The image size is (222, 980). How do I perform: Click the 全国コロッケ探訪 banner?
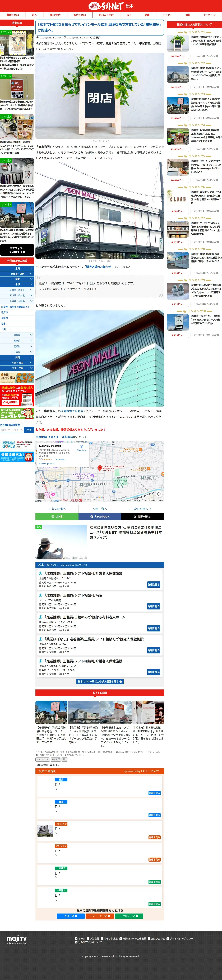(17, 378)
